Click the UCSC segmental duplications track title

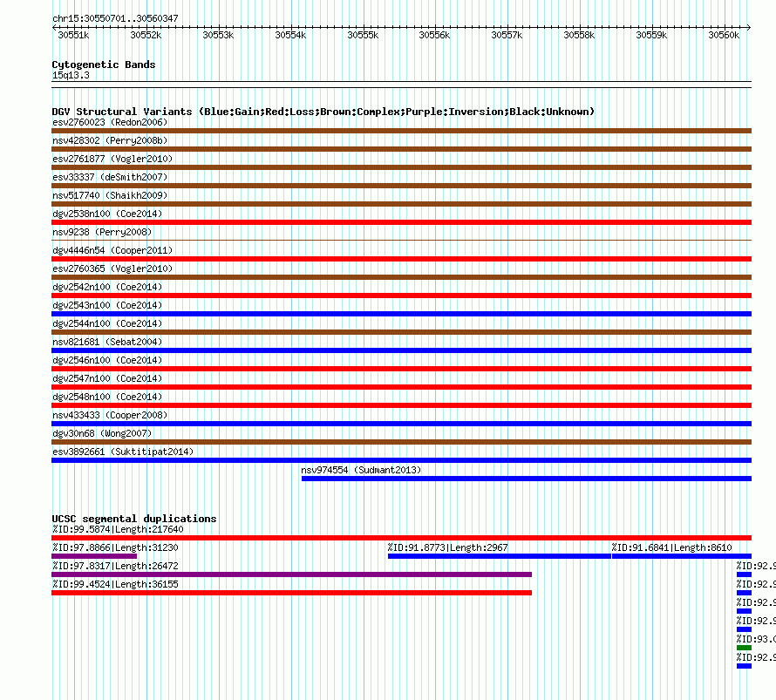point(134,519)
